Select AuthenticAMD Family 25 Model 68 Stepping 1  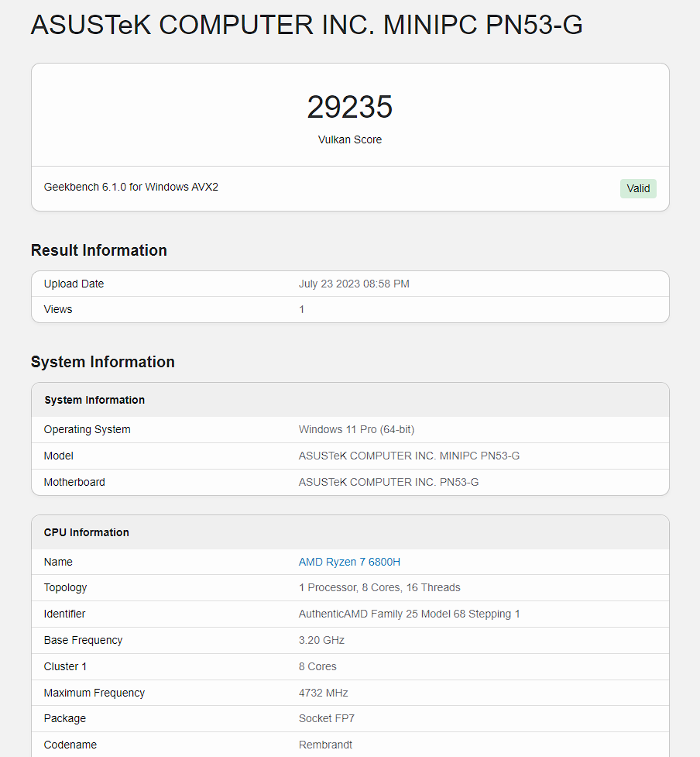pyautogui.click(x=410, y=614)
